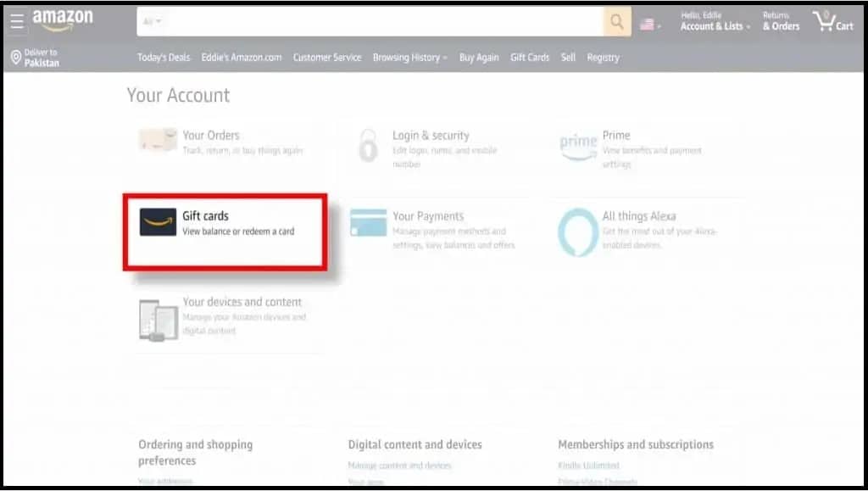Click the Prime logo icon
Screen dimensions: 868x491
pyautogui.click(x=578, y=147)
